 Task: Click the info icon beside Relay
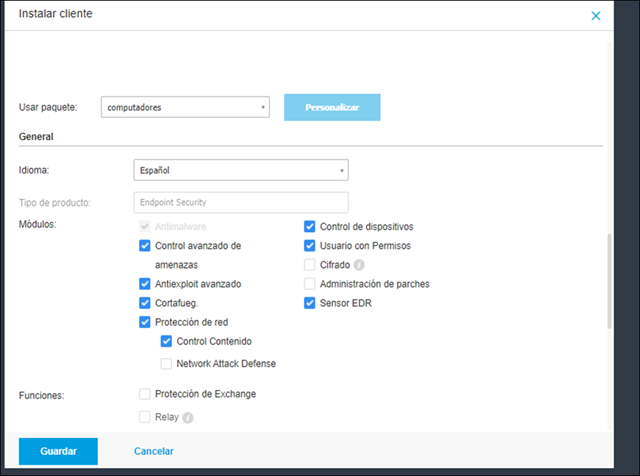point(187,417)
